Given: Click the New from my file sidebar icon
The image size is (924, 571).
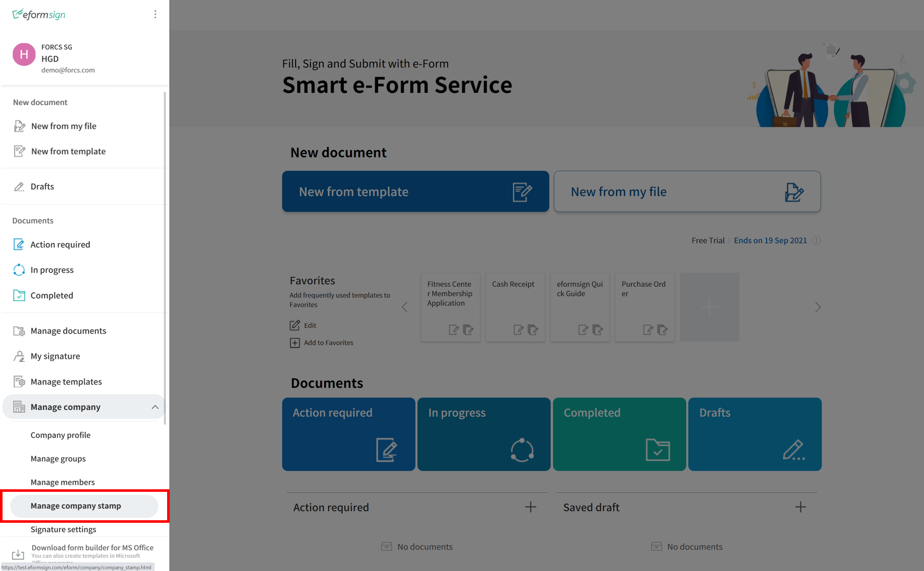Looking at the screenshot, I should click(x=19, y=126).
